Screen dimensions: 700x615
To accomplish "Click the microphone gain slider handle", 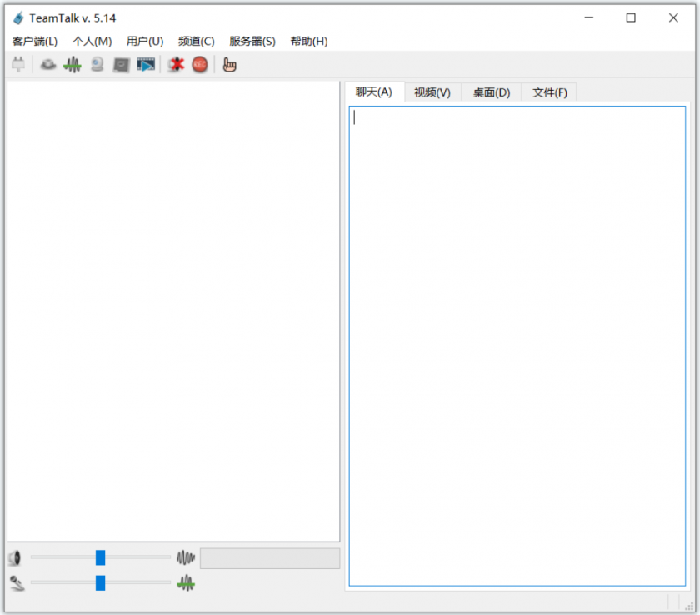I will pyautogui.click(x=101, y=582).
